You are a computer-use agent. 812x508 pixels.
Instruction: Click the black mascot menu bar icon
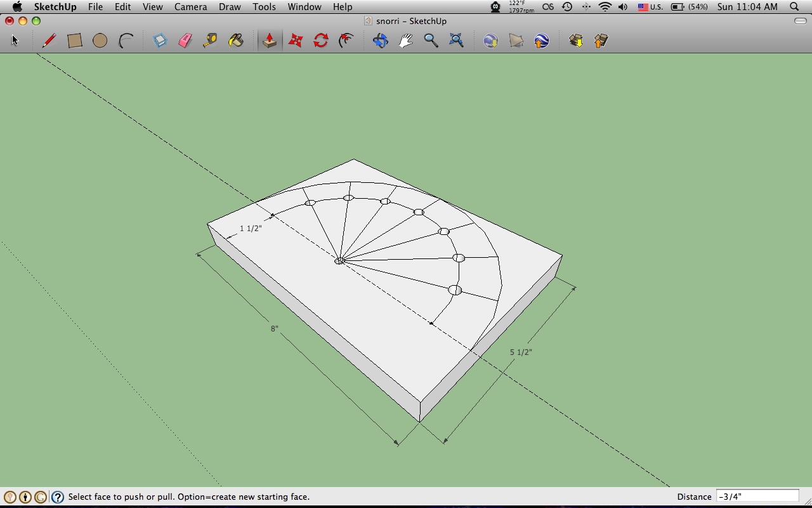click(496, 7)
